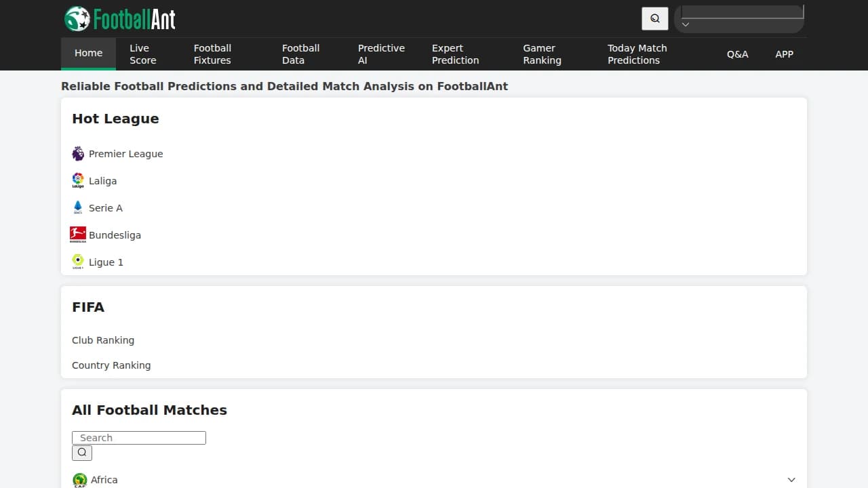Click the header search magnifier button

coord(654,19)
